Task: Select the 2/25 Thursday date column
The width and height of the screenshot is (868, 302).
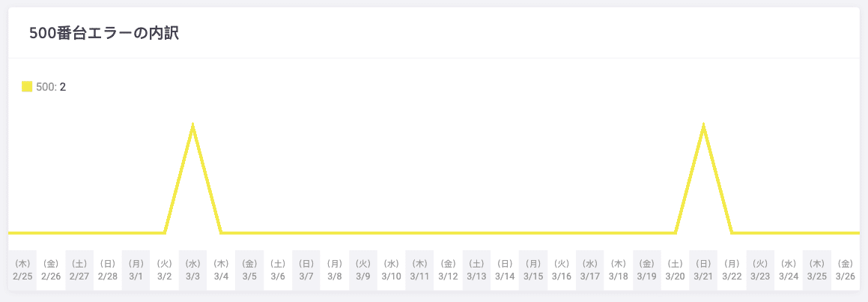Action: pyautogui.click(x=22, y=270)
